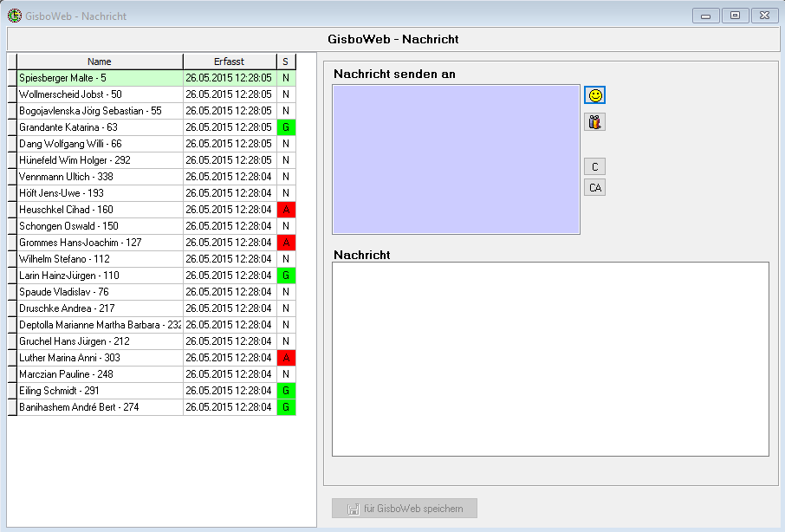Click the yellow smiley face icon button

coord(594,95)
